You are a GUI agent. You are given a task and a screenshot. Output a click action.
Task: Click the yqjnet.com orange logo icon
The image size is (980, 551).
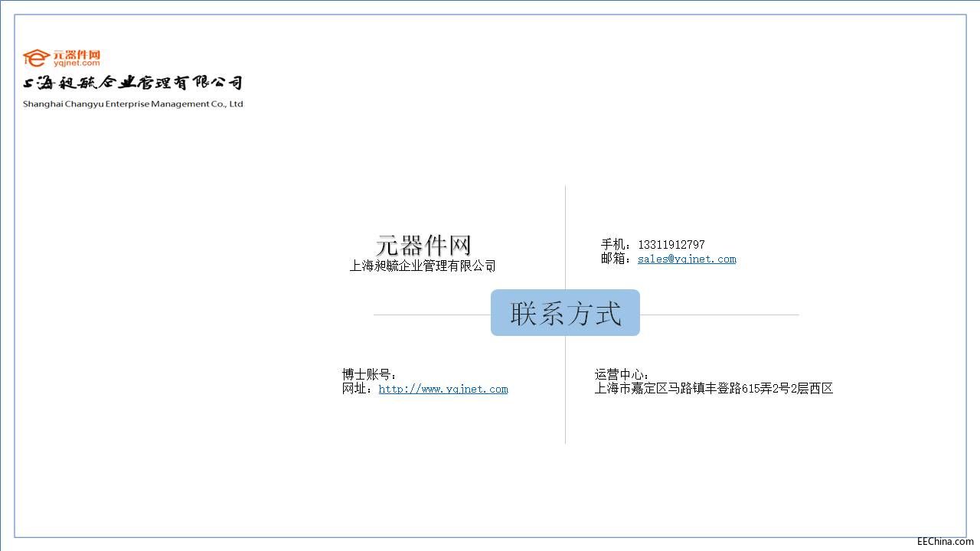coord(61,57)
